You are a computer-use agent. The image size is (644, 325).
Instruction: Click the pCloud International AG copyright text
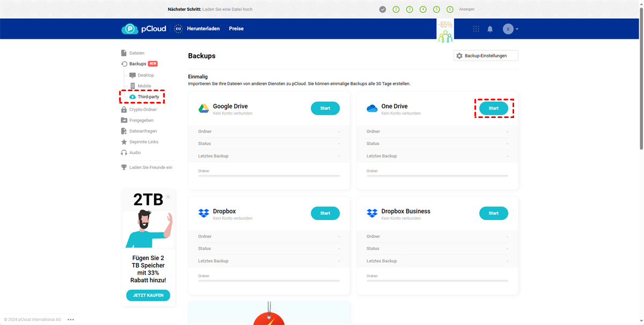33,320
